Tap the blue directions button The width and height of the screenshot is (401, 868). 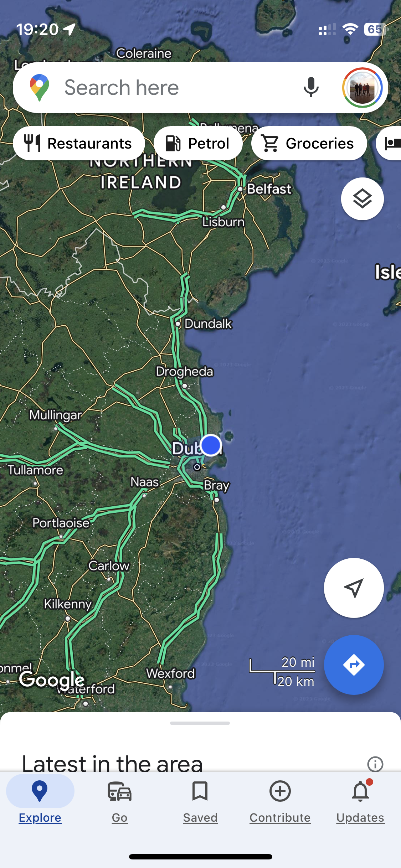tap(354, 665)
